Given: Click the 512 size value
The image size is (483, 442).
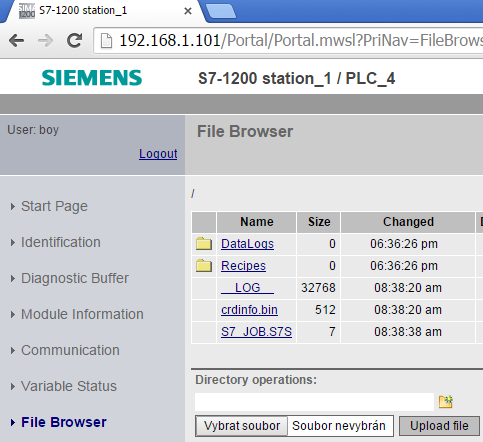Looking at the screenshot, I should 325,310.
